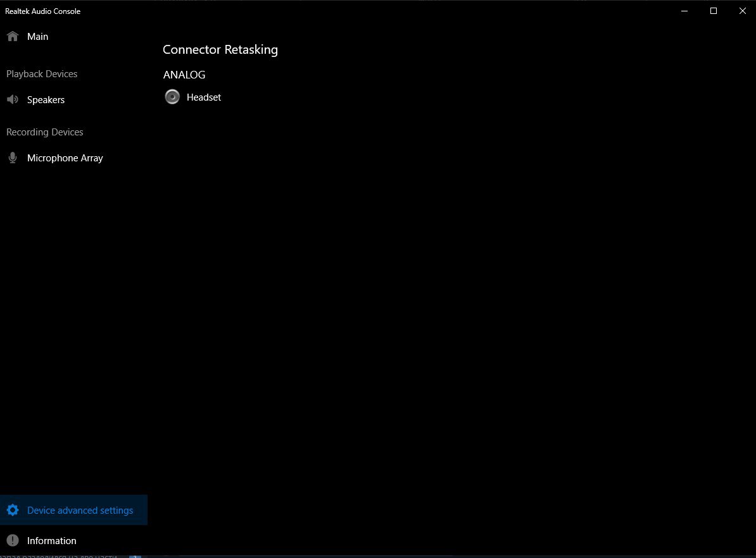Click the Realtek Audio Console title
756x558 pixels.
coord(43,11)
